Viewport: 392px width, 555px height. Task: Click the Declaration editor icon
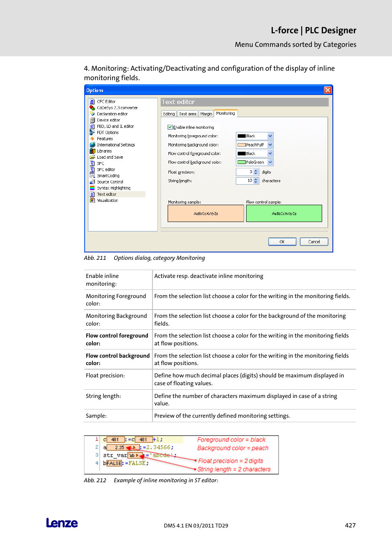92,114
